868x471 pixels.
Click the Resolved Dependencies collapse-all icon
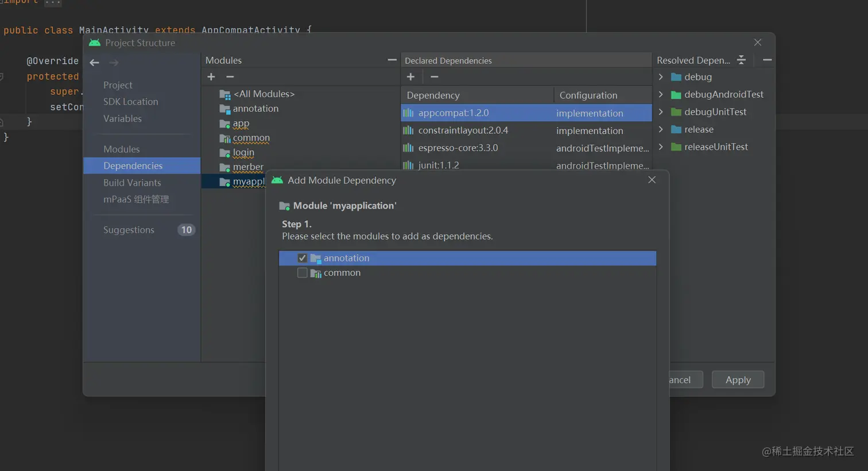(x=742, y=60)
